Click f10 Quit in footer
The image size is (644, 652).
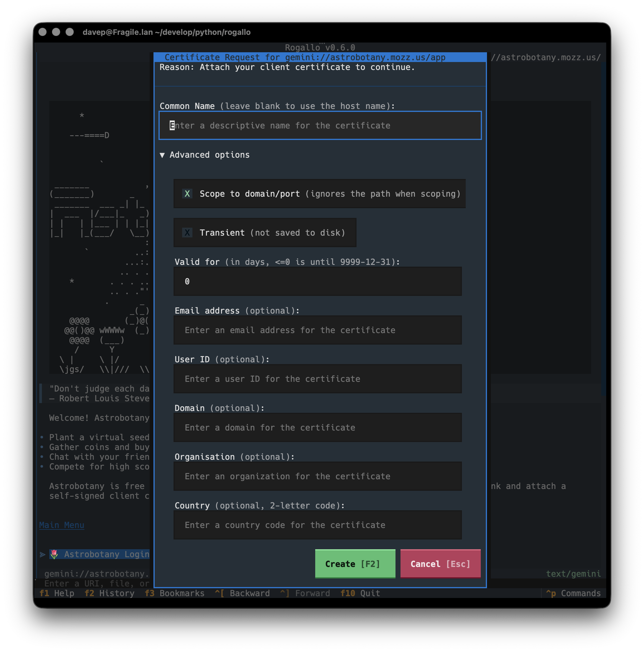point(360,593)
